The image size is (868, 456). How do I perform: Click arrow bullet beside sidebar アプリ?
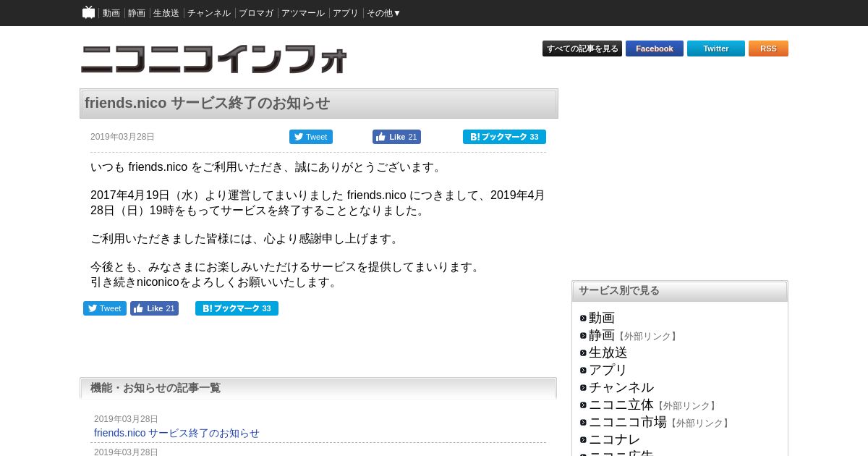(583, 371)
